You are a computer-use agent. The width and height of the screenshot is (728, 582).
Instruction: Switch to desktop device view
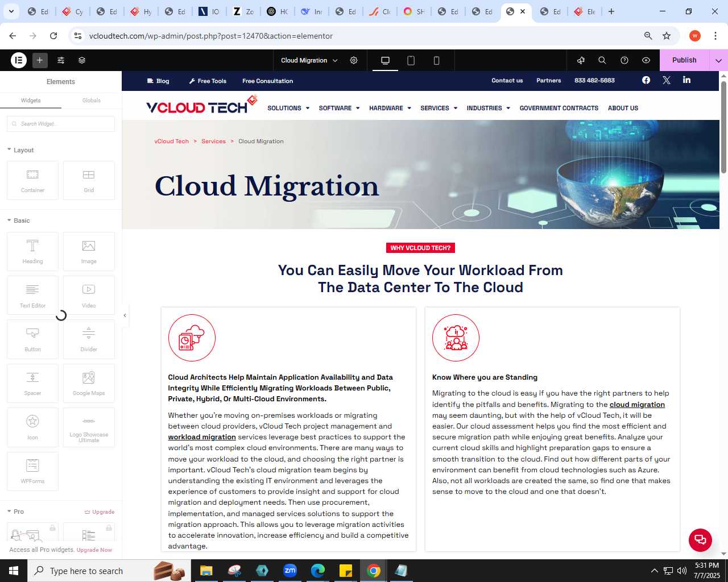(x=385, y=60)
